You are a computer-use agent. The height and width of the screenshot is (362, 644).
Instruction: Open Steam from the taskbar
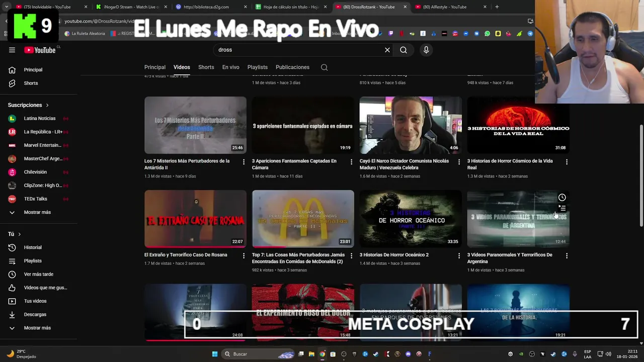[376, 354]
